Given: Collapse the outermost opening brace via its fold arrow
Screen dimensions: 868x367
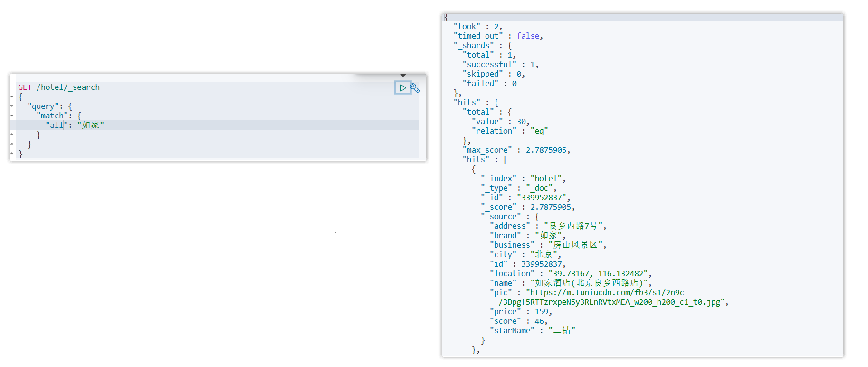Looking at the screenshot, I should tap(12, 97).
